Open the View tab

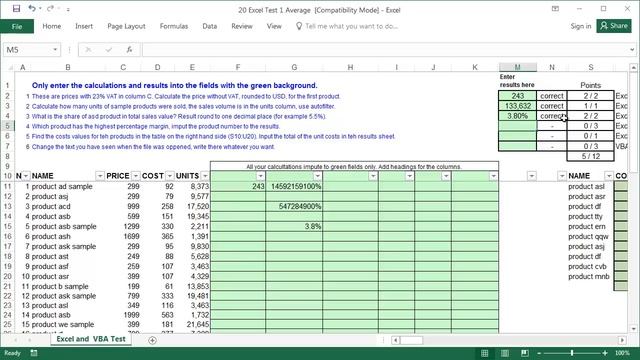(x=274, y=26)
